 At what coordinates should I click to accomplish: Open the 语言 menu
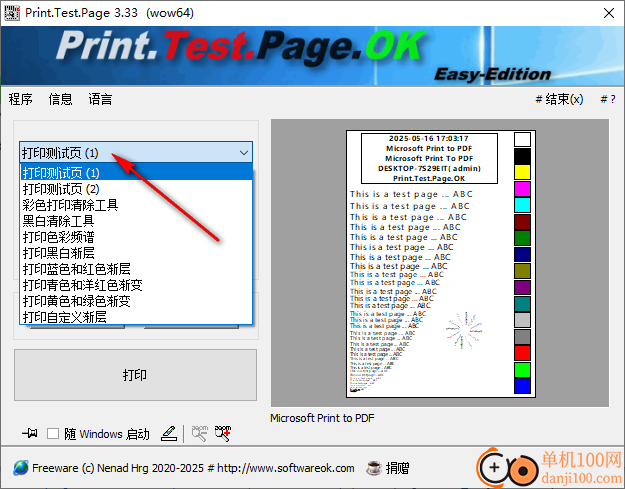click(100, 99)
